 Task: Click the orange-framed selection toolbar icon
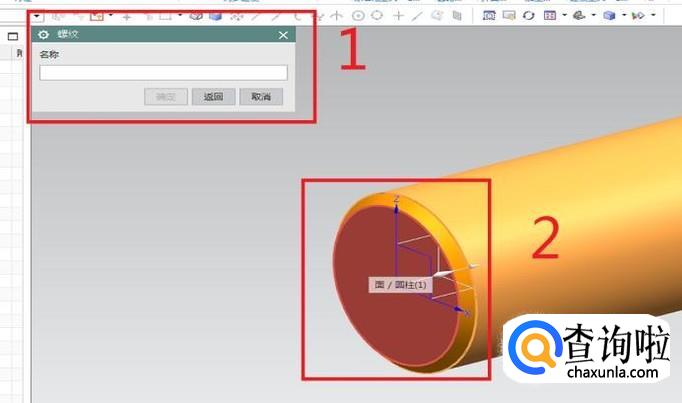tap(97, 17)
